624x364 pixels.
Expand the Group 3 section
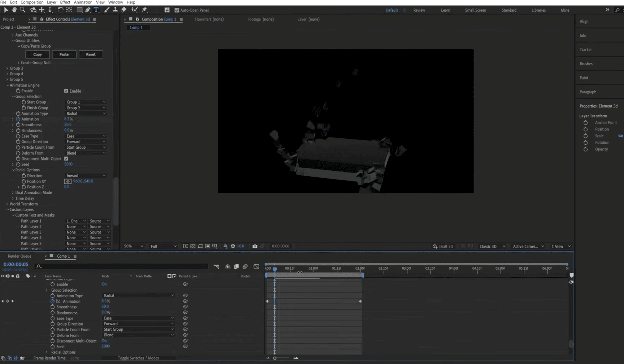(7, 68)
